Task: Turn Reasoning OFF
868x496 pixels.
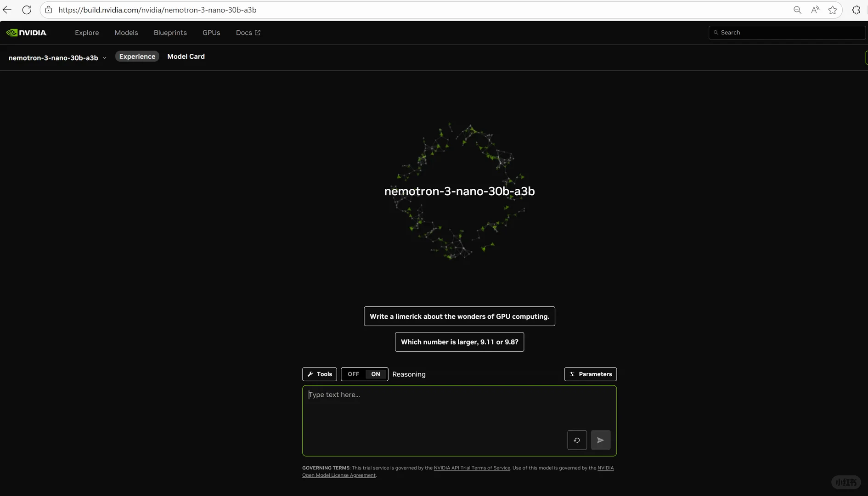Action: tap(353, 374)
